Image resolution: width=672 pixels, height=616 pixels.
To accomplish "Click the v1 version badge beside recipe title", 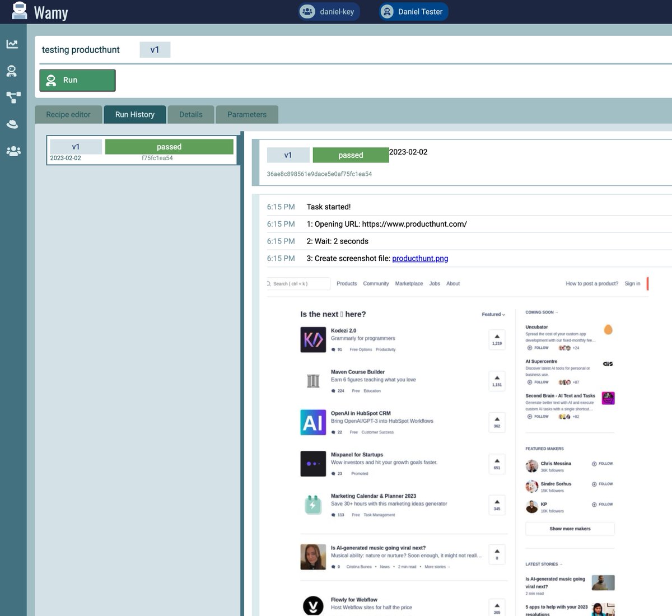I will (155, 50).
